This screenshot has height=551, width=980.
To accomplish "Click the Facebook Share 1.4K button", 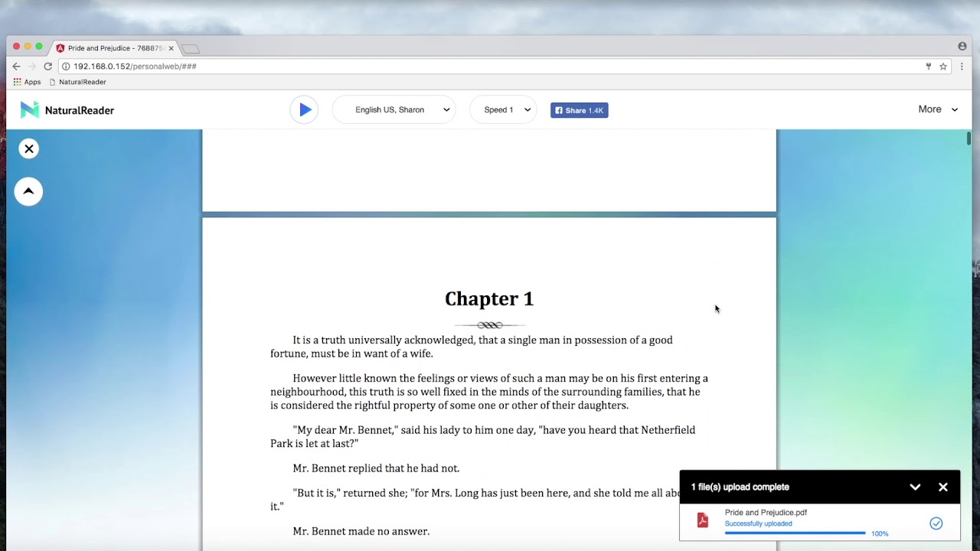I will tap(579, 110).
